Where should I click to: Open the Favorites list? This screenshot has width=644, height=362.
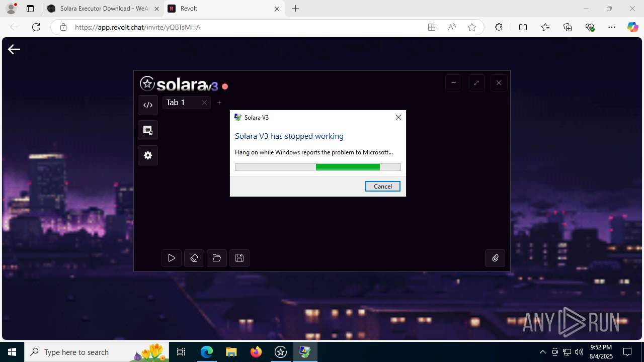tap(545, 27)
